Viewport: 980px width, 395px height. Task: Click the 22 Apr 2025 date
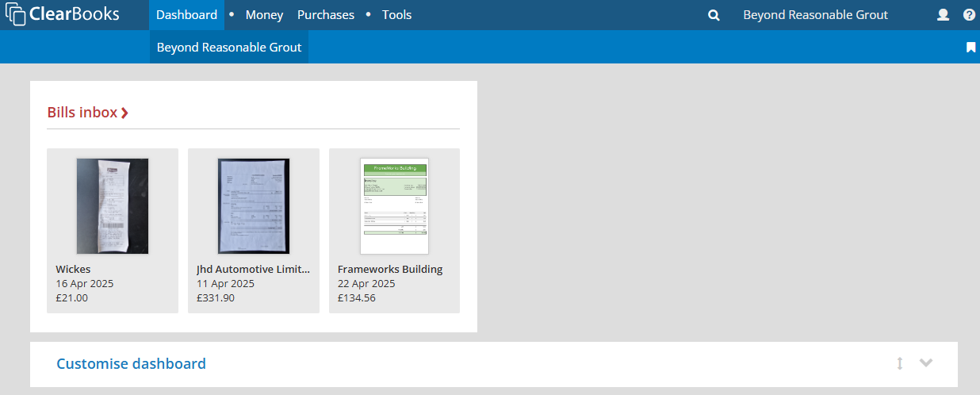click(366, 283)
